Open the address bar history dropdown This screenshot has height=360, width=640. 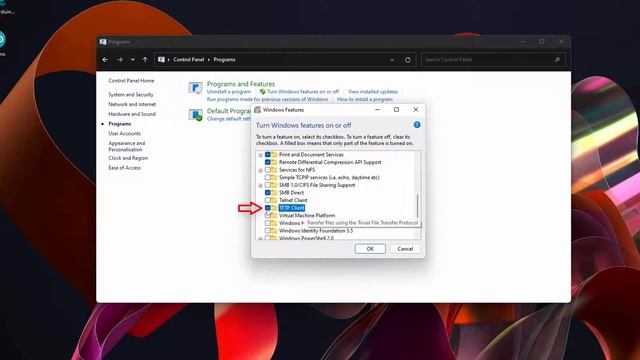392,60
